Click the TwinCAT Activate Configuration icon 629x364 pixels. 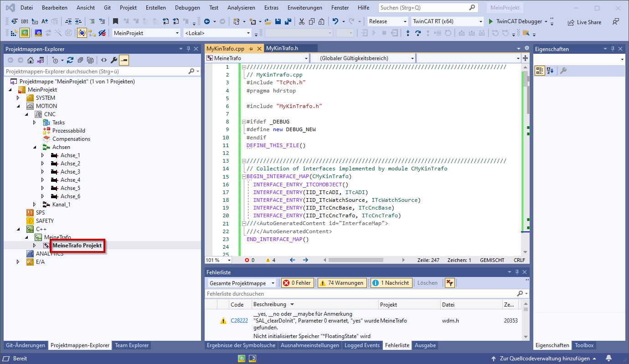point(14,33)
